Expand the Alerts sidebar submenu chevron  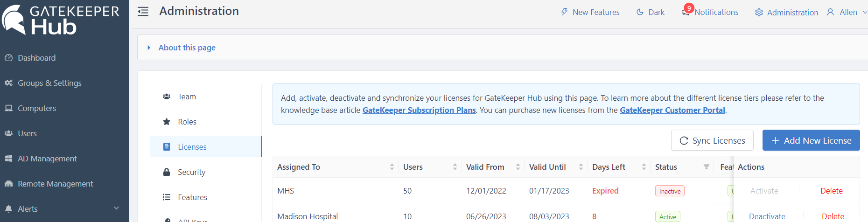pyautogui.click(x=116, y=208)
